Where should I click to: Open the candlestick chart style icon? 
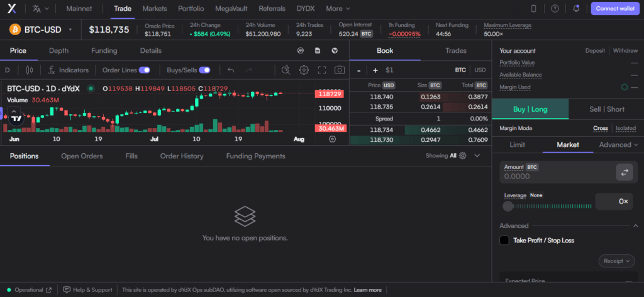tap(30, 70)
